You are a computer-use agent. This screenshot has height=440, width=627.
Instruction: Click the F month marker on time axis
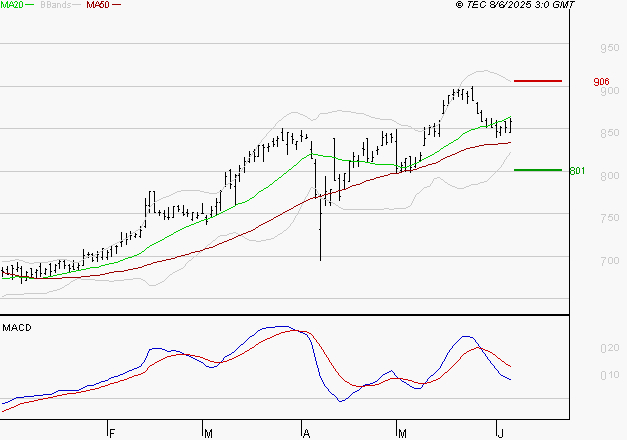coord(112,433)
